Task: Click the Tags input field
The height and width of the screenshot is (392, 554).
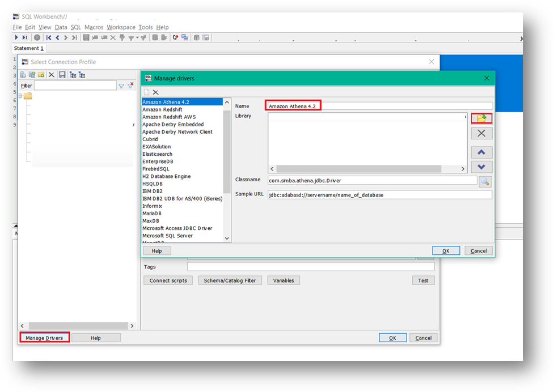Action: pos(311,267)
